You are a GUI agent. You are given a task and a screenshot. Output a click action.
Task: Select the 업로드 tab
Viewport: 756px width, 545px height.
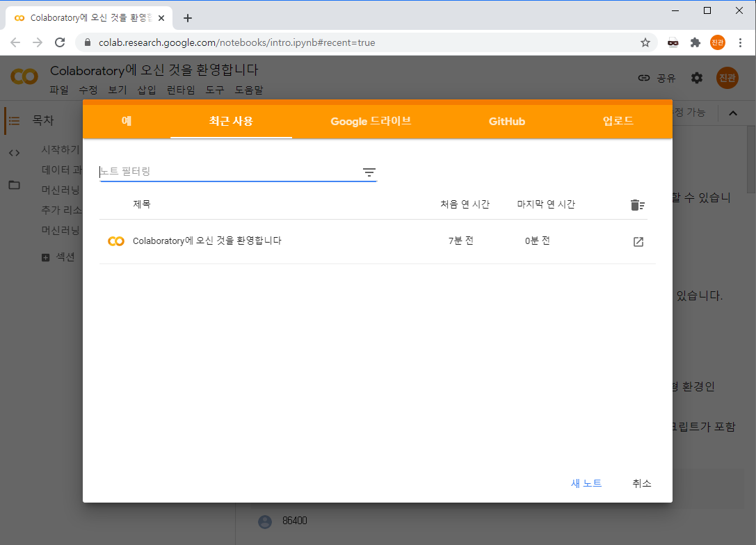[618, 121]
